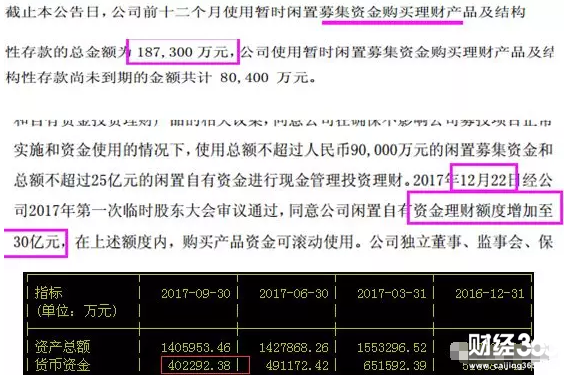Select value 1553296.52 in table

(392, 348)
